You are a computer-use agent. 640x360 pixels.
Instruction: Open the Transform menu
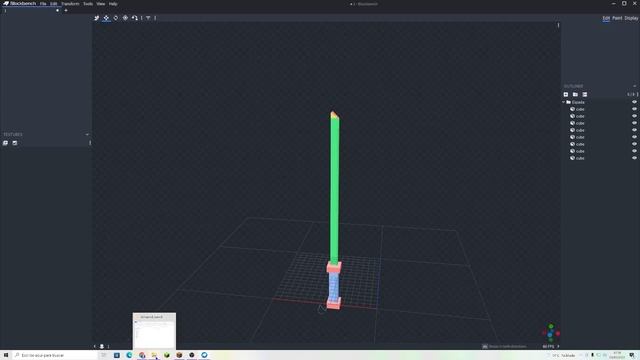point(70,4)
